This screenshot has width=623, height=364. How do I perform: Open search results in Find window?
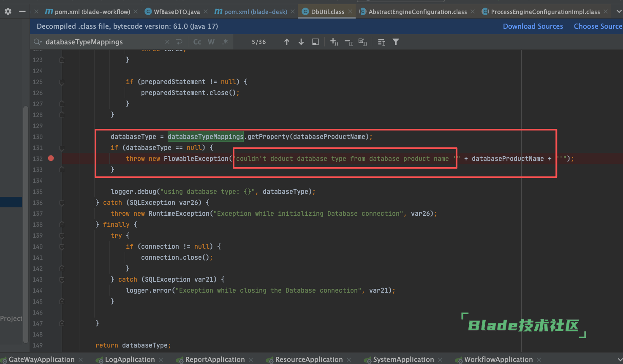(x=316, y=42)
